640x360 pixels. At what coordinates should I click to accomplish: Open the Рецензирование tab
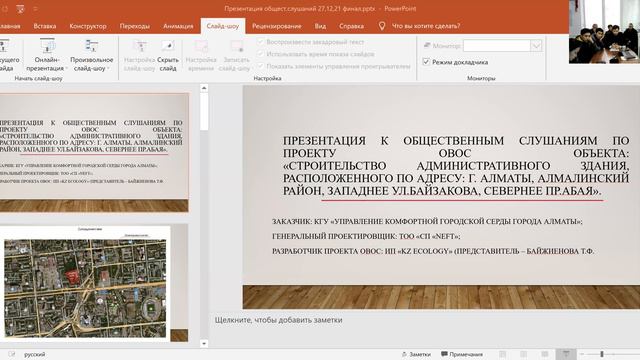[x=277, y=26]
